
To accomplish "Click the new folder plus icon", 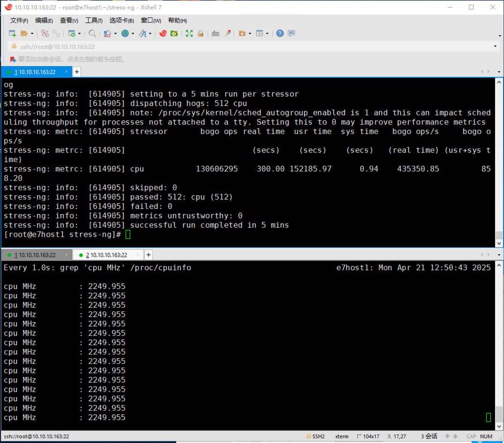I will pos(242,33).
